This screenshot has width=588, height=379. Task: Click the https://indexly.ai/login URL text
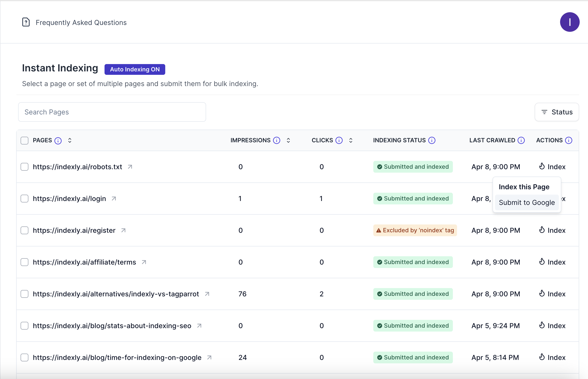pyautogui.click(x=69, y=199)
